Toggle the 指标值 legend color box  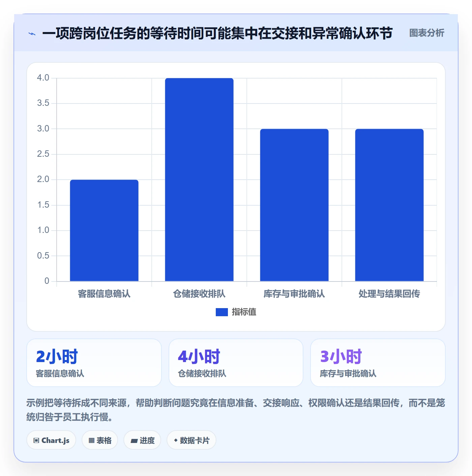[222, 312]
